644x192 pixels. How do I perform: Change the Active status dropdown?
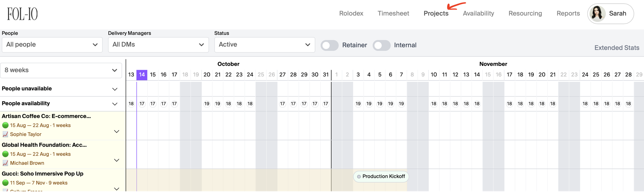(x=264, y=45)
